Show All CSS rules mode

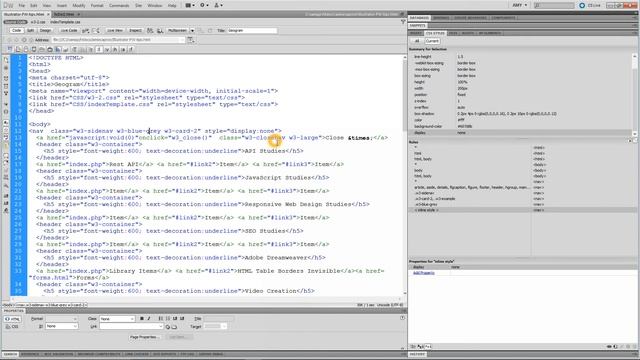(417, 41)
